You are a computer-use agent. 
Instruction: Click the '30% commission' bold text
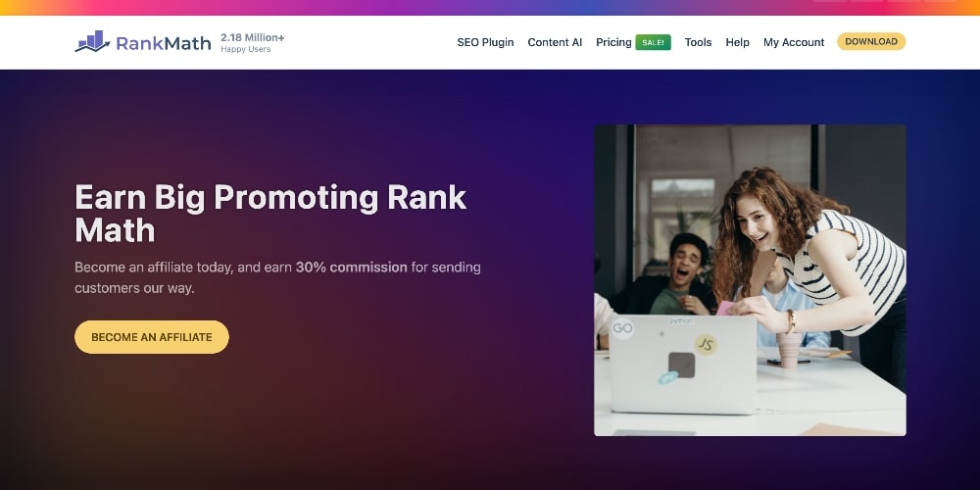(x=351, y=268)
